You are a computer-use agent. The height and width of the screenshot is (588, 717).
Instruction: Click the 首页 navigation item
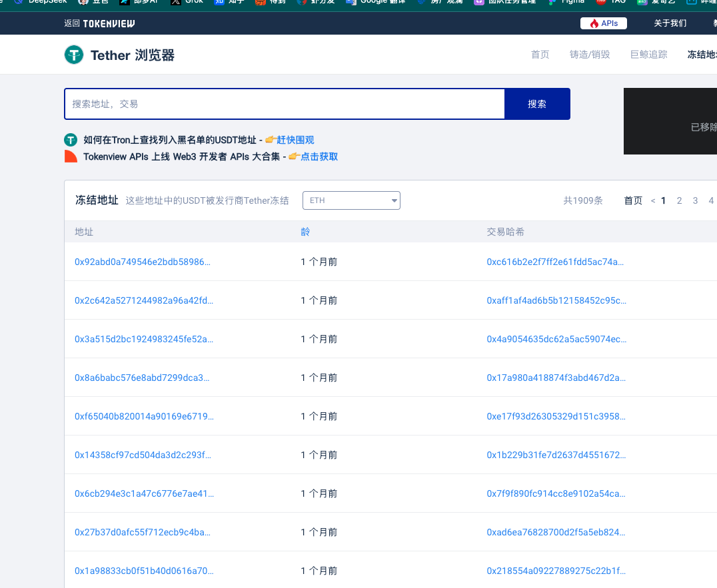coord(540,55)
